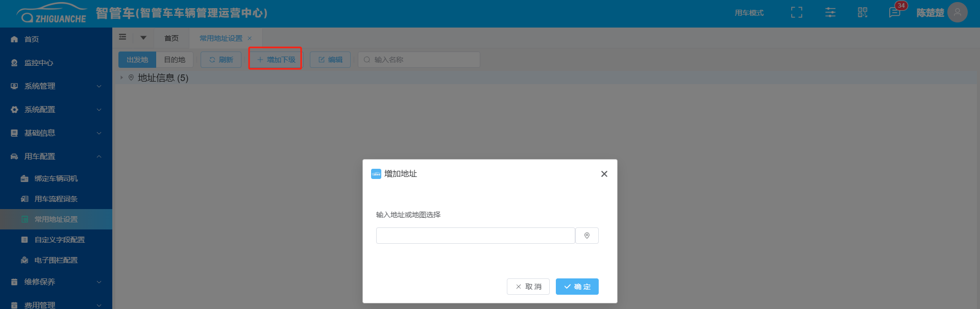Open 绑定车辆司机 menu item
The width and height of the screenshot is (980, 309).
56,178
